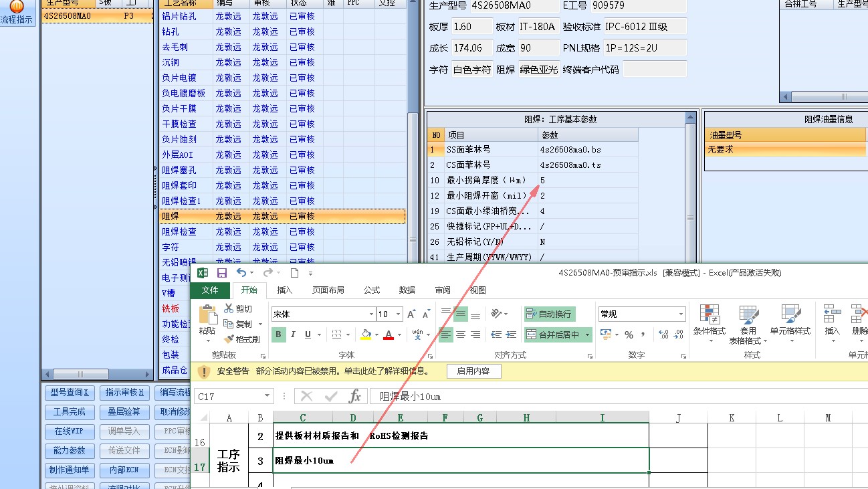Open the text orientation tool
Viewport: 868px width, 489px height.
[x=497, y=314]
